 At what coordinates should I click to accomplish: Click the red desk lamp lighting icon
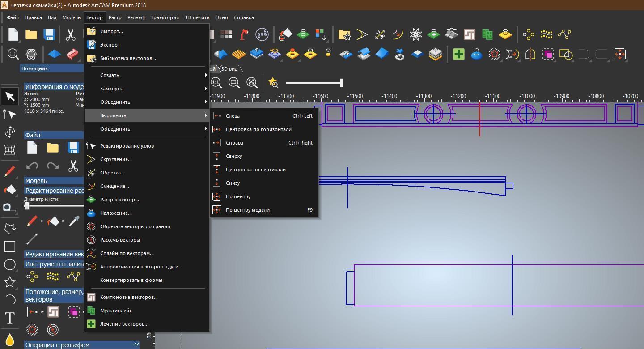coord(244,34)
